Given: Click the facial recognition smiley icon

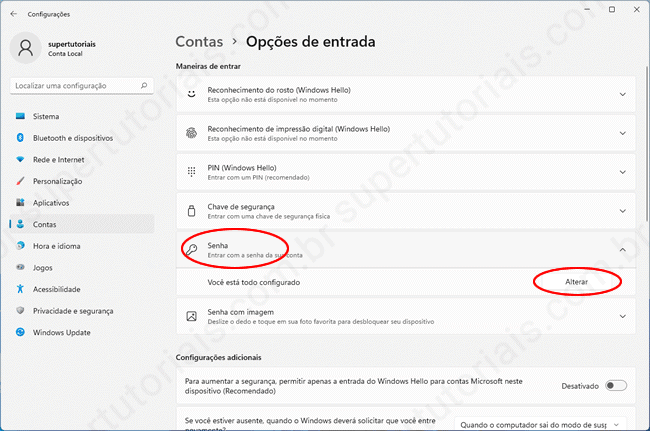Looking at the screenshot, I should tap(191, 96).
